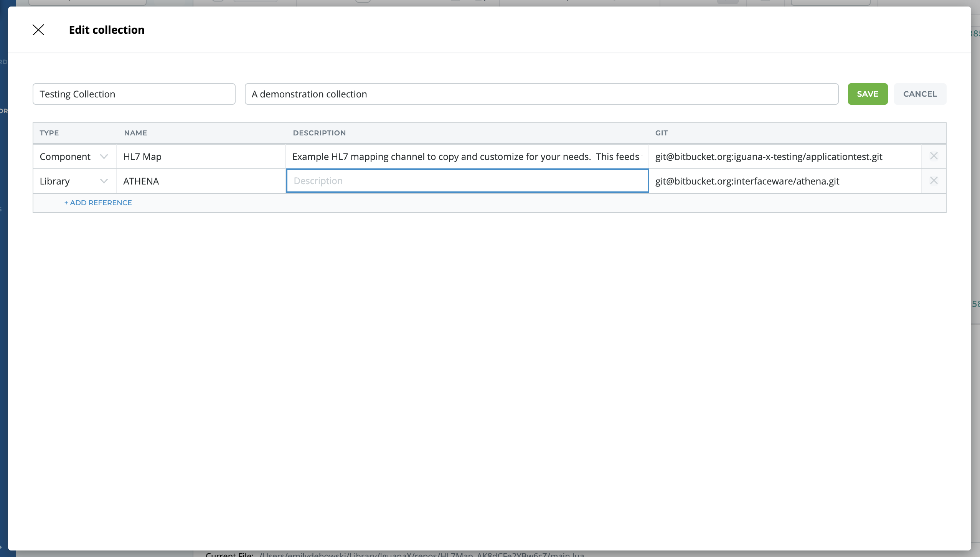
Task: Edit the Testing Collection name field
Action: pos(134,94)
